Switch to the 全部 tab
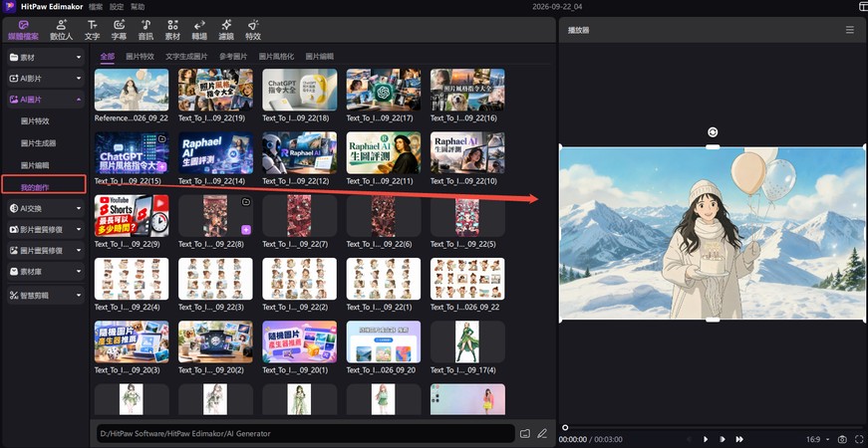Viewport: 868px width, 448px height. 108,57
